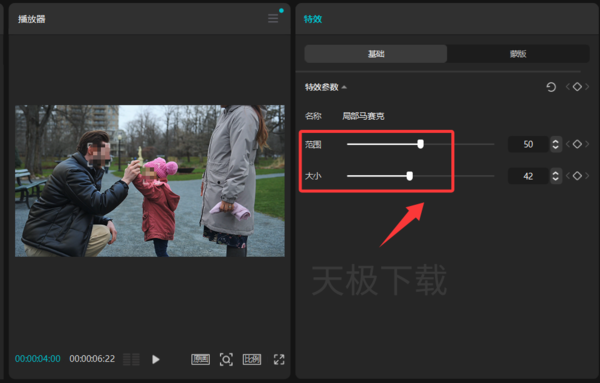Open the player panel hamburger menu
The height and width of the screenshot is (383, 600).
pyautogui.click(x=273, y=18)
